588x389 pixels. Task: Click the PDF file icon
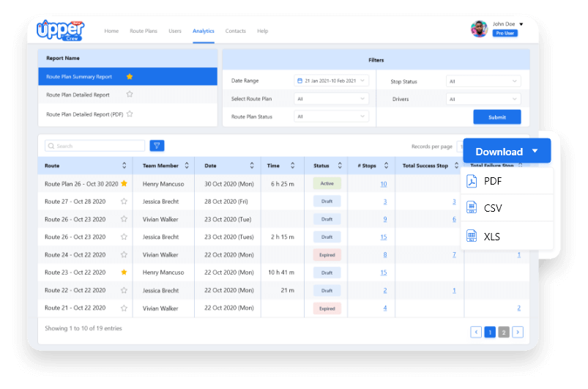pos(472,181)
